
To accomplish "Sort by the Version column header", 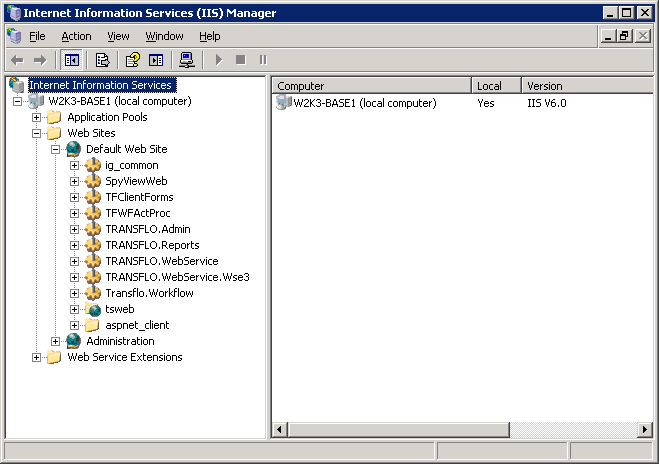I will tap(588, 86).
